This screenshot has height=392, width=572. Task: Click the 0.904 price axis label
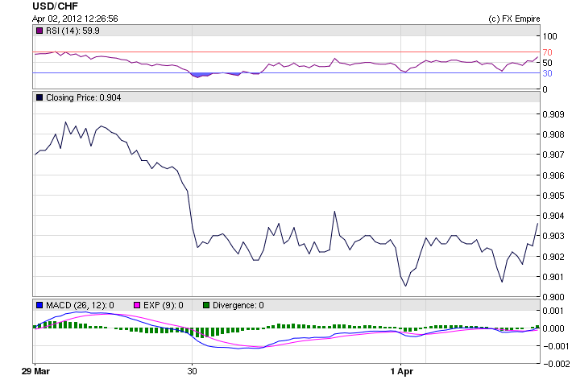click(x=553, y=216)
